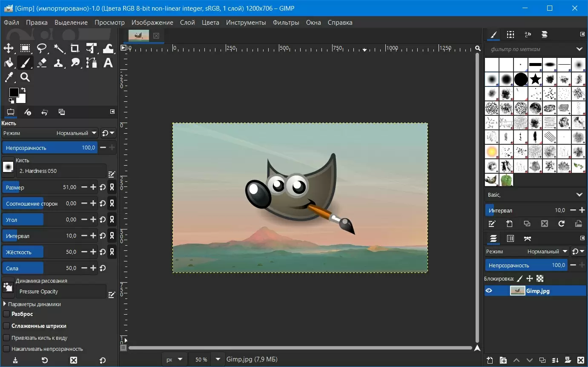Swap foreground and background colors
The width and height of the screenshot is (588, 367).
(x=23, y=90)
